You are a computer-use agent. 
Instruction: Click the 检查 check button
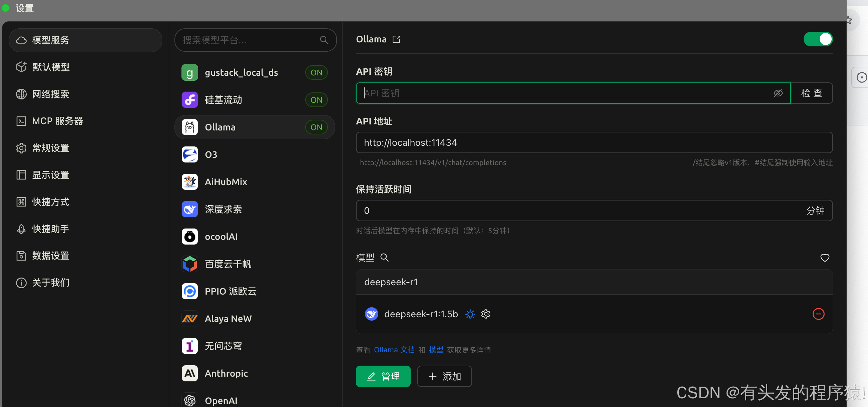(x=811, y=93)
